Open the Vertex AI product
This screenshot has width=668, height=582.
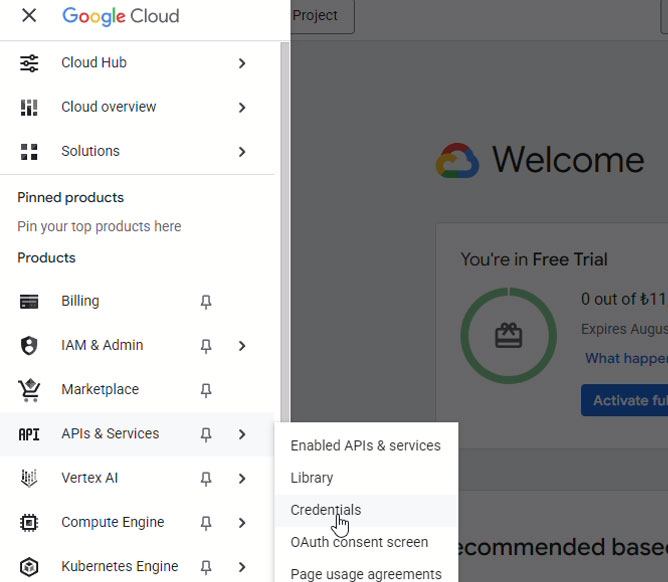tap(137, 478)
